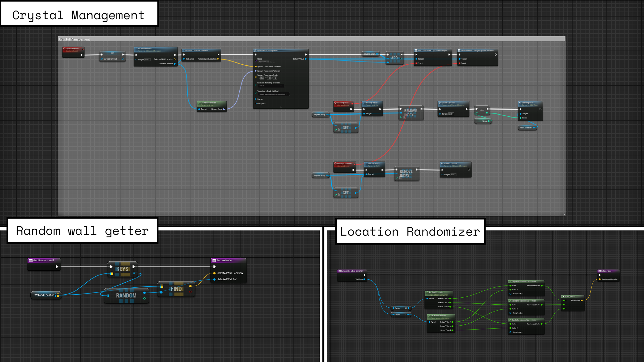Click the SET Current Crystal node
Image resolution: width=644 pixels, height=362 pixels.
tap(113, 56)
